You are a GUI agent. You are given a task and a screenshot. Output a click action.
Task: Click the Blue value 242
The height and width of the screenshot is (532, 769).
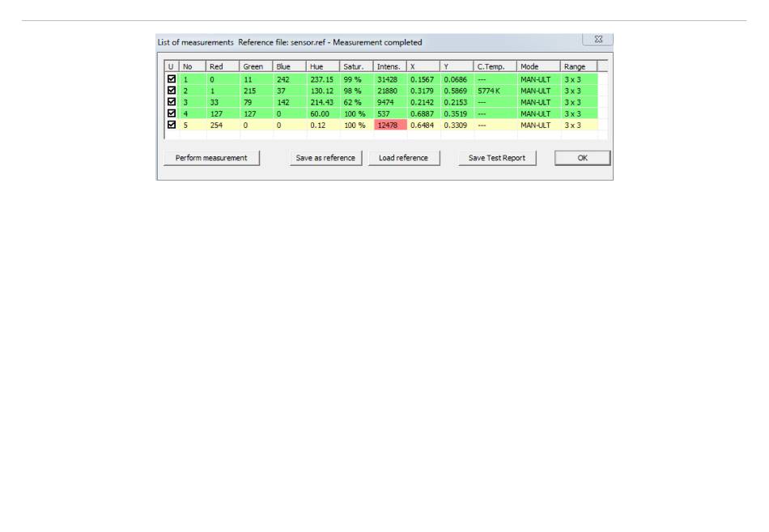283,79
